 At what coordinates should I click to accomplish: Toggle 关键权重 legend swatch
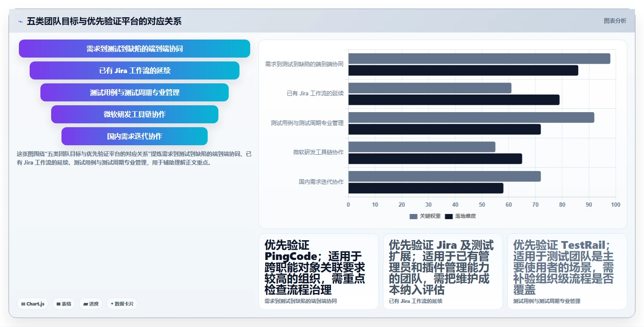(413, 216)
